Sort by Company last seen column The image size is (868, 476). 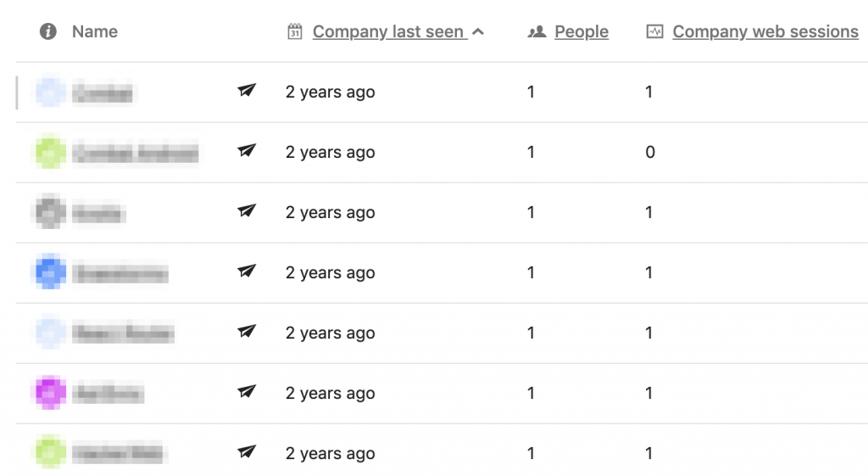[388, 31]
